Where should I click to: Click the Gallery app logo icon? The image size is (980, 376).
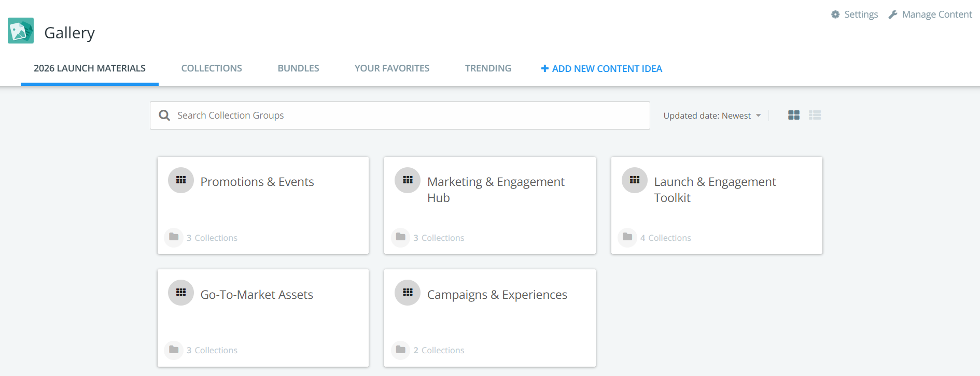[21, 31]
